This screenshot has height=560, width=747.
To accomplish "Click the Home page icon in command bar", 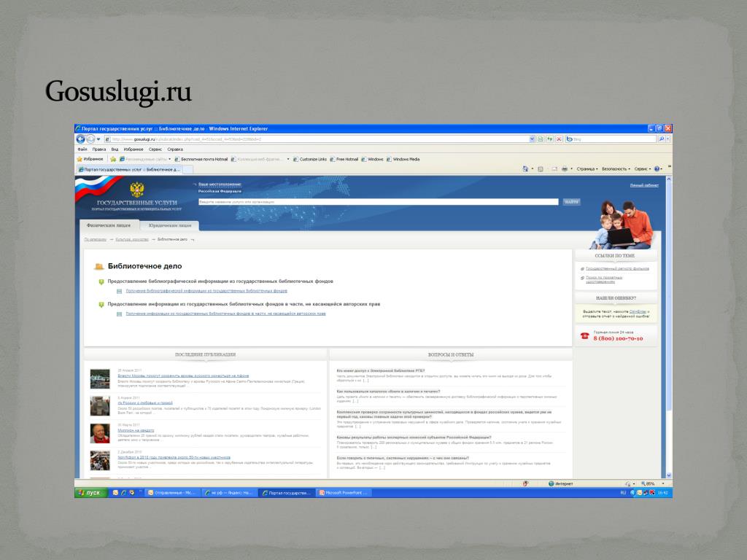I will [525, 168].
